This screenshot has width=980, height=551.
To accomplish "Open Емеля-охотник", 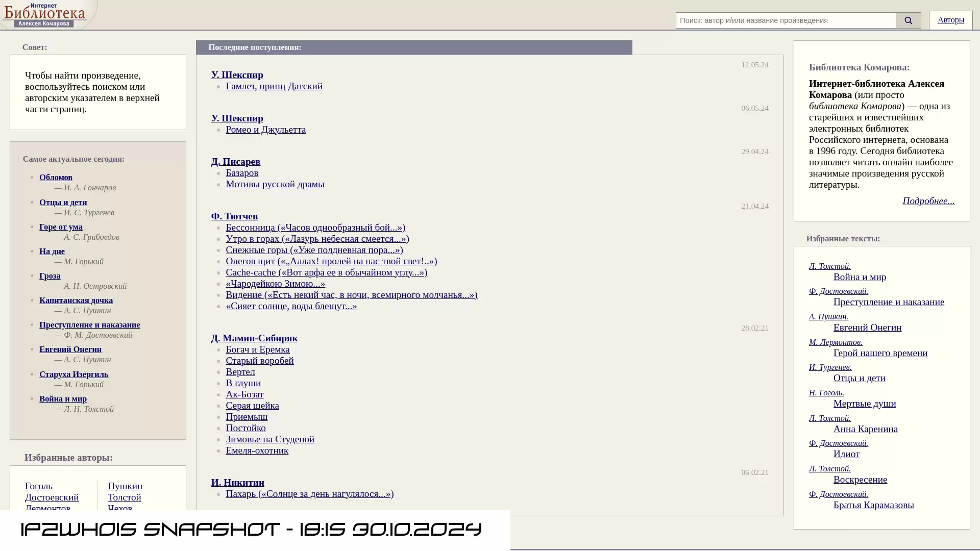I will pyautogui.click(x=257, y=450).
